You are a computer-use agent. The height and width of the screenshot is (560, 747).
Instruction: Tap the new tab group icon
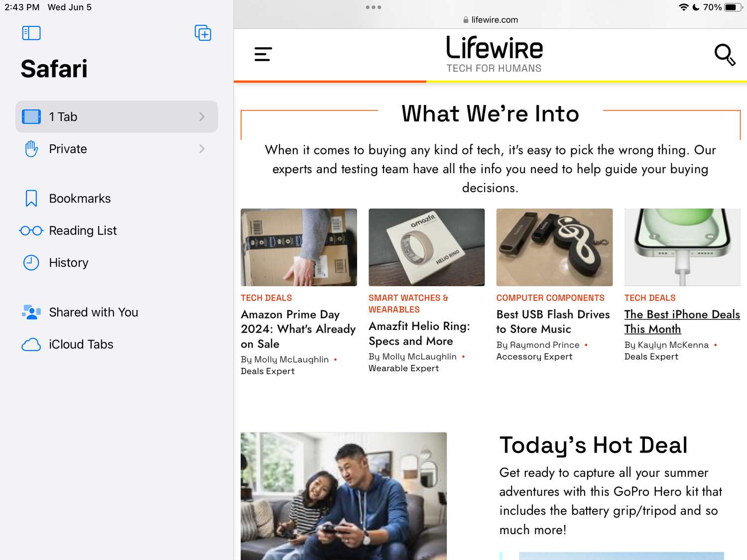click(x=203, y=33)
